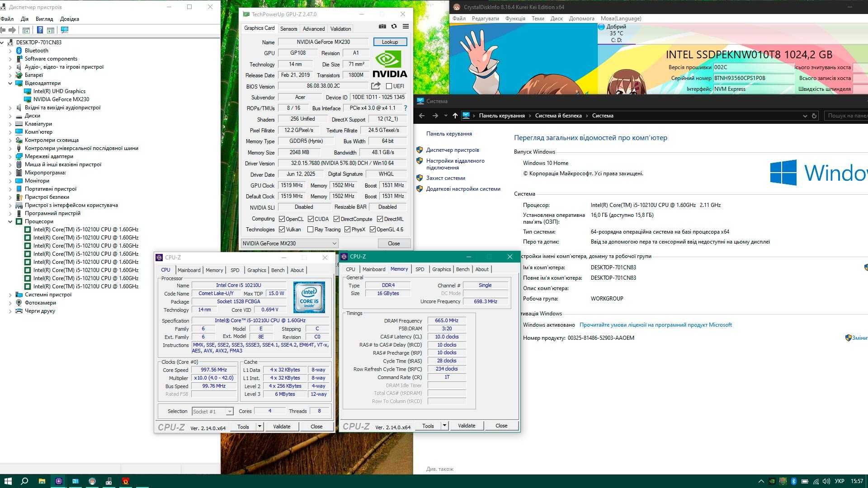Toggle the PhysX checkbox
This screenshot has height=488, width=868.
coord(347,230)
